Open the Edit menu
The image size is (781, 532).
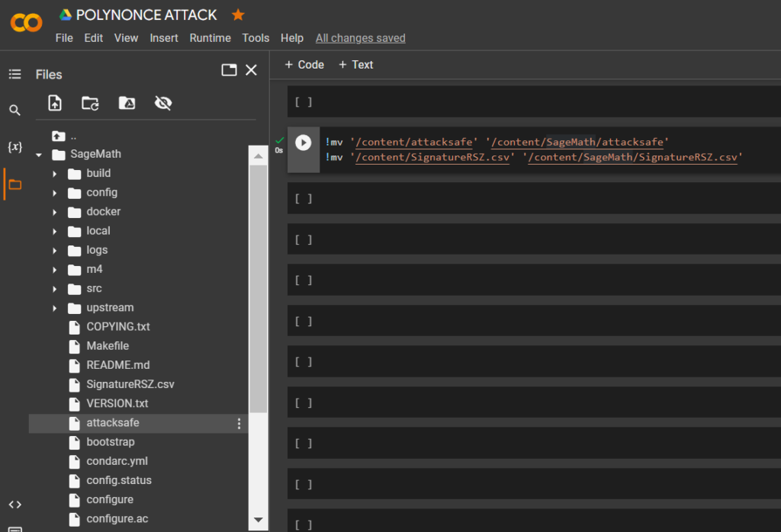coord(94,38)
